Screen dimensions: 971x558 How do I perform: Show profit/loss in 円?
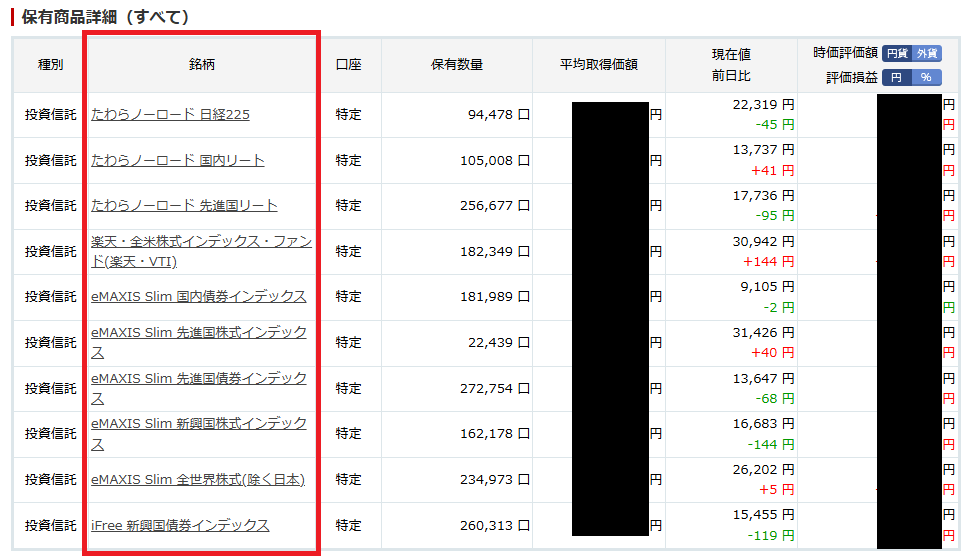[x=897, y=77]
